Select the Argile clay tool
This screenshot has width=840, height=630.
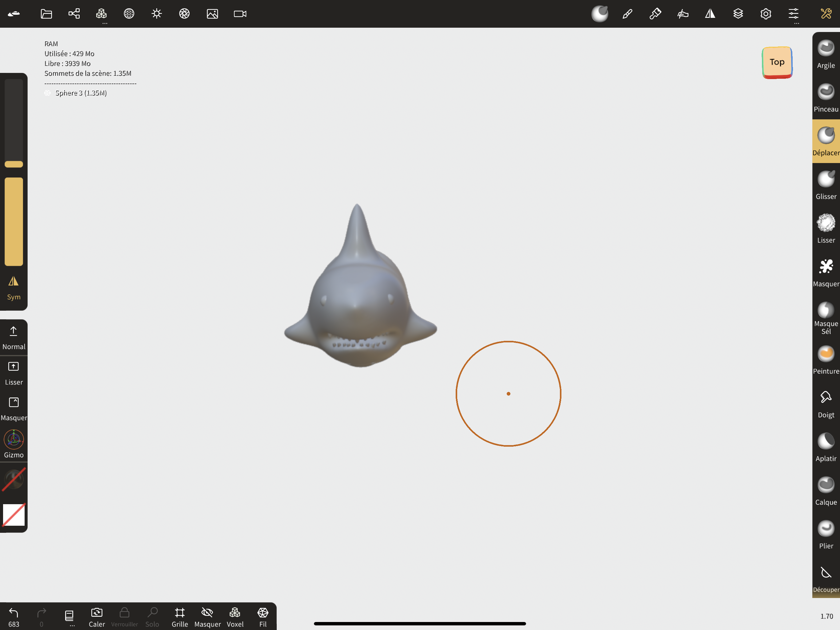pos(826,54)
